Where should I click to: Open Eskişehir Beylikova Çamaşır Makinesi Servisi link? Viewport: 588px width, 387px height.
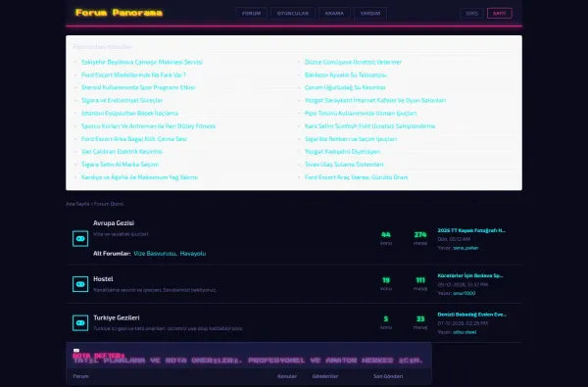pos(142,62)
